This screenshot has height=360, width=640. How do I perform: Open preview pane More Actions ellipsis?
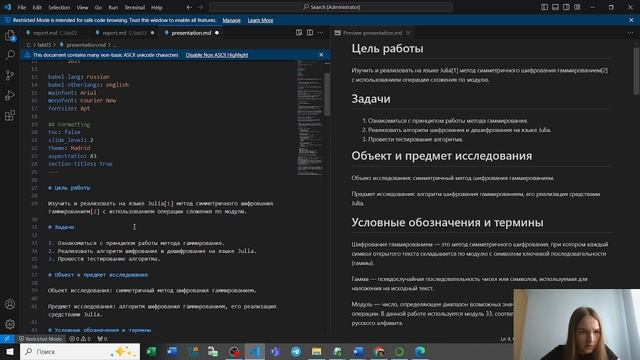point(631,33)
